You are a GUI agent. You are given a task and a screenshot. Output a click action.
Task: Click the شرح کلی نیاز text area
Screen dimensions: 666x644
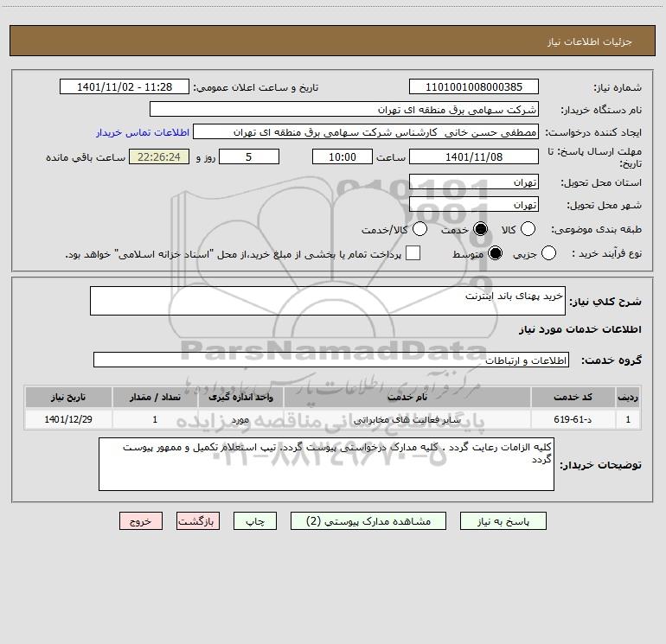coord(328,301)
